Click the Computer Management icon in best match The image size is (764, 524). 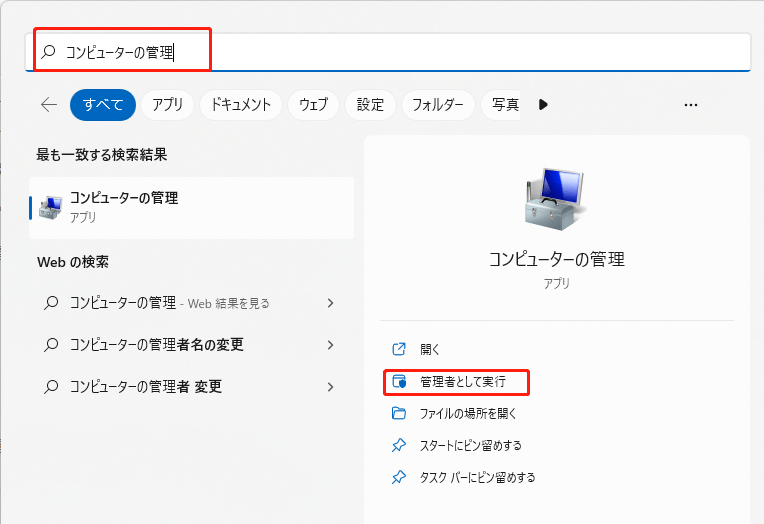click(x=51, y=207)
